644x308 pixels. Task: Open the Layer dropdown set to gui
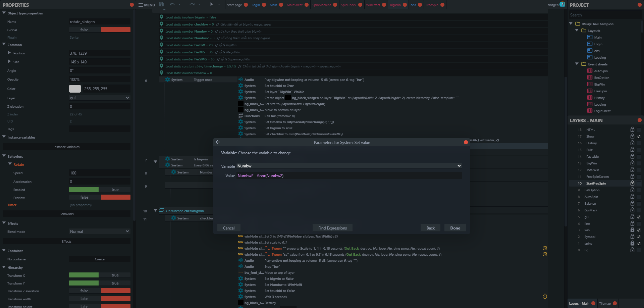100,98
